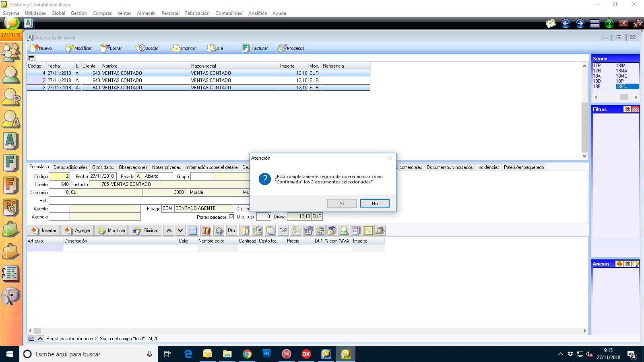
Task: Click the XLS export icon
Action: click(x=308, y=230)
